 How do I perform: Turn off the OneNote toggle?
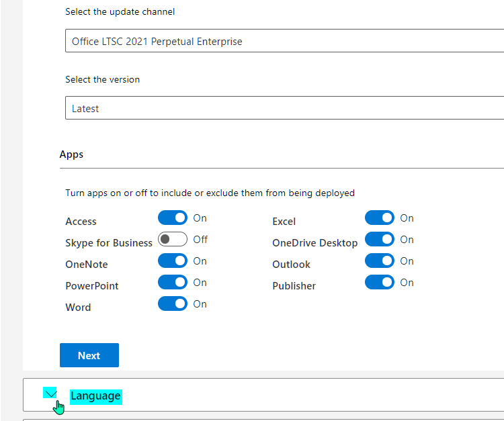(173, 261)
